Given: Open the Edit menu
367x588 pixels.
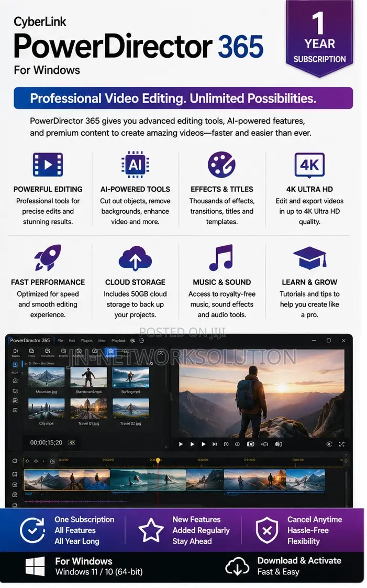Looking at the screenshot, I should [72, 341].
